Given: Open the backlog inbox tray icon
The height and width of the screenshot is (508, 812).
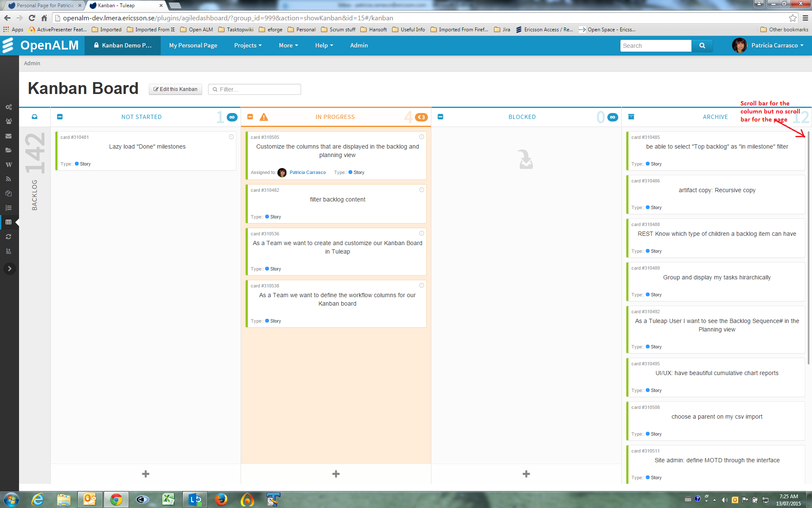Looking at the screenshot, I should click(35, 117).
